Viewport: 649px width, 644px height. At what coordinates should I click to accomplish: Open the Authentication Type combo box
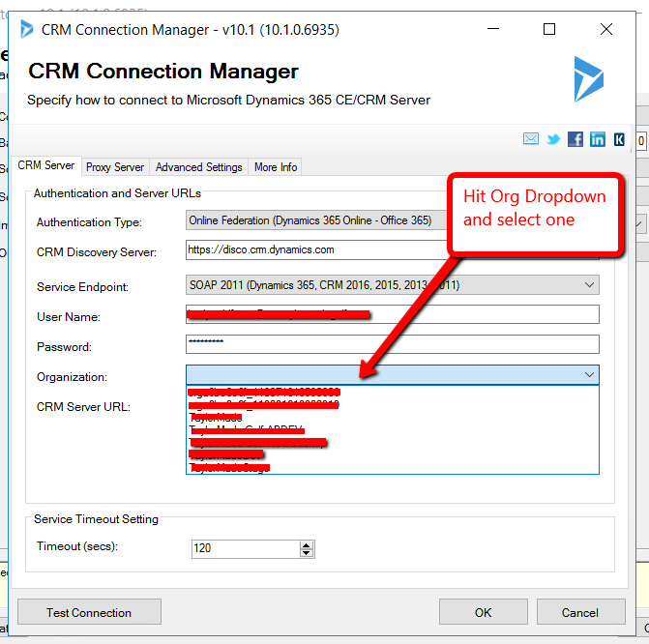[316, 220]
